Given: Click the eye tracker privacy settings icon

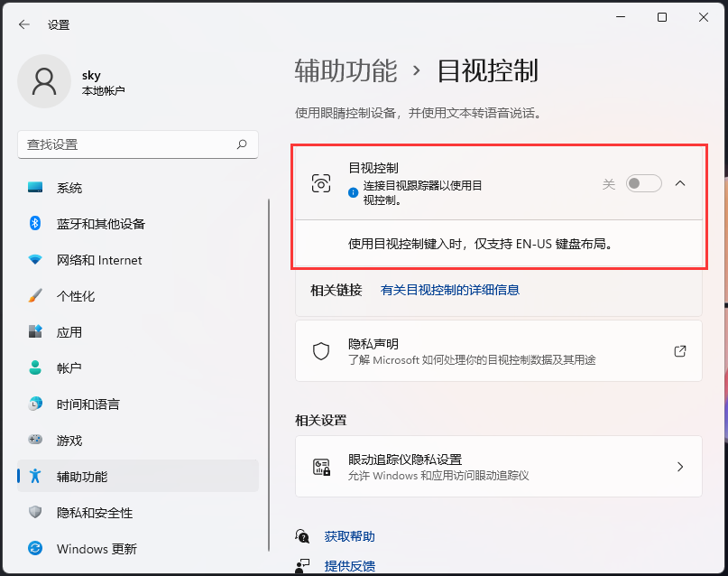Looking at the screenshot, I should pos(321,467).
